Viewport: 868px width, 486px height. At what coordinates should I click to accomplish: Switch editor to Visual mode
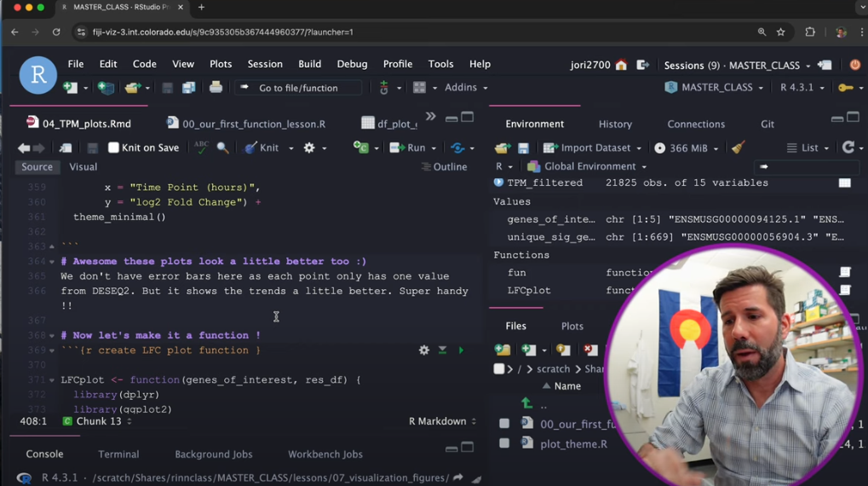tap(83, 167)
